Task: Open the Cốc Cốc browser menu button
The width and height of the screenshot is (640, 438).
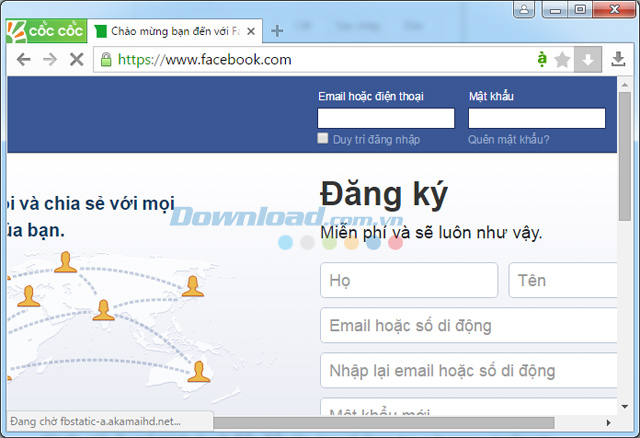Action: (47, 31)
